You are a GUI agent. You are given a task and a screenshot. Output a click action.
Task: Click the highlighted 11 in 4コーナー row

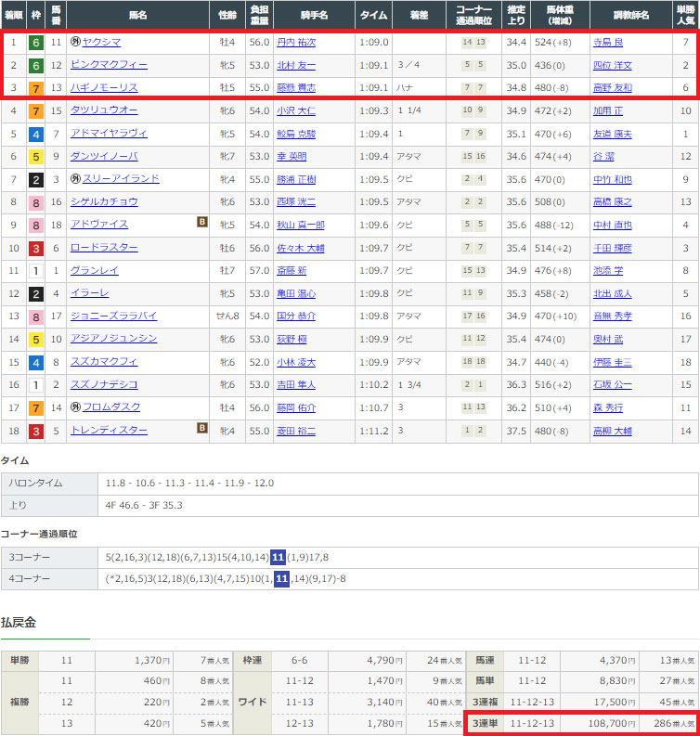279,579
